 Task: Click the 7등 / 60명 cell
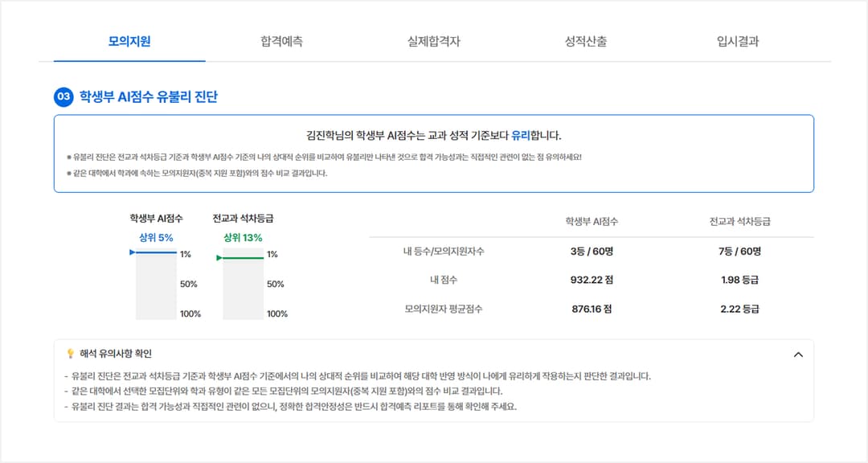pos(739,252)
